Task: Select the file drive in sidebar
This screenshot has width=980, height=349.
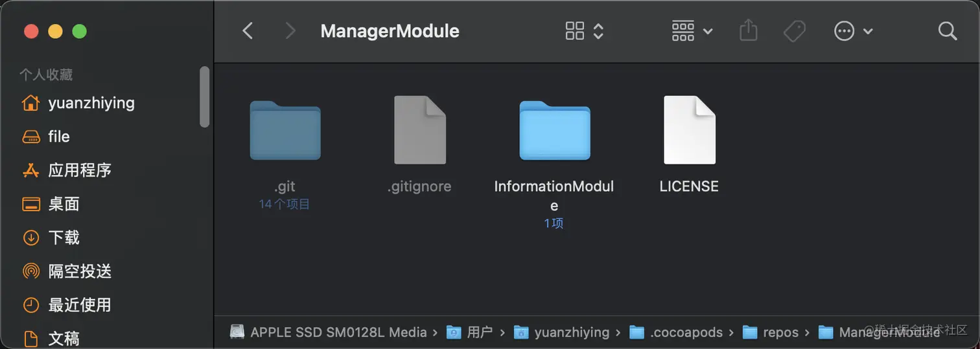Action: 58,137
